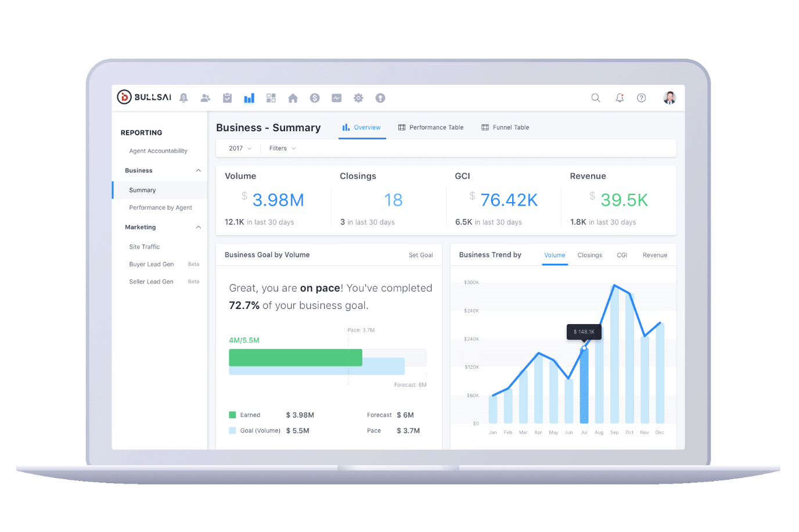The width and height of the screenshot is (799, 532).
Task: Click the green earned progress bar
Action: pyautogui.click(x=296, y=358)
